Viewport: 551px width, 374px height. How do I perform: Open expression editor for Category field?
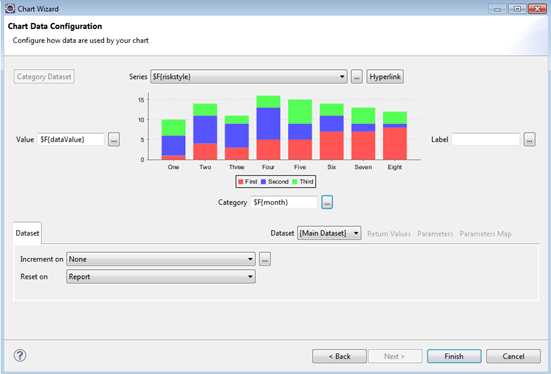click(x=327, y=202)
